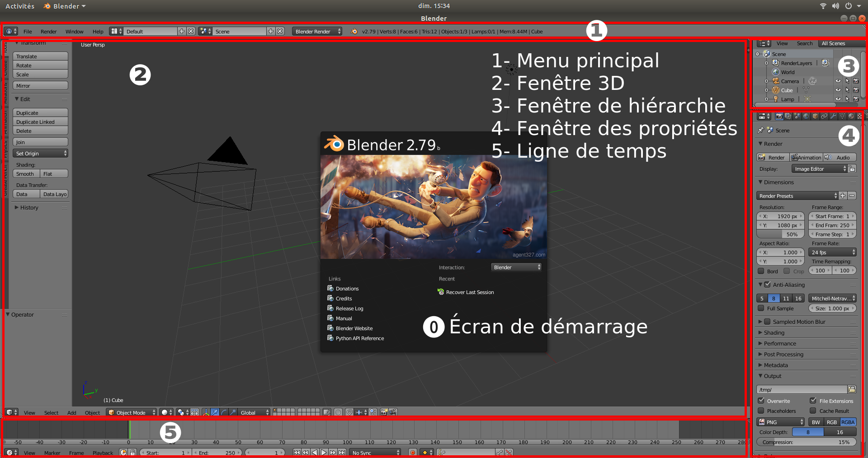Toggle Lamp selectability arrow icon
Image resolution: width=868 pixels, height=458 pixels.
tap(847, 99)
